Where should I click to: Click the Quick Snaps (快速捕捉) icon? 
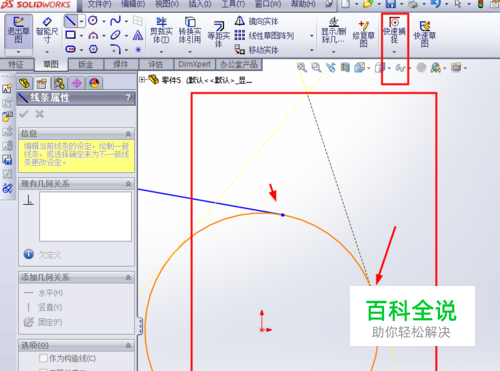(x=394, y=31)
